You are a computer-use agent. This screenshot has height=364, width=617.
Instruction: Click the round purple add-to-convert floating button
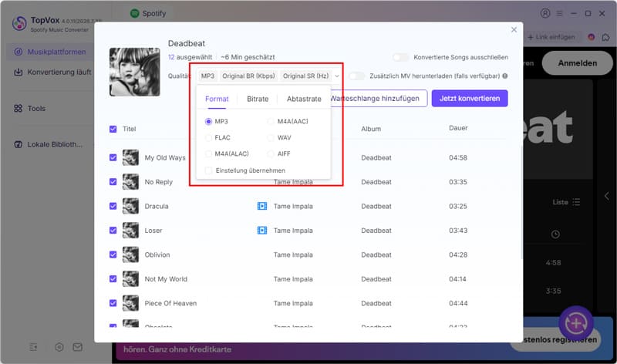576,323
